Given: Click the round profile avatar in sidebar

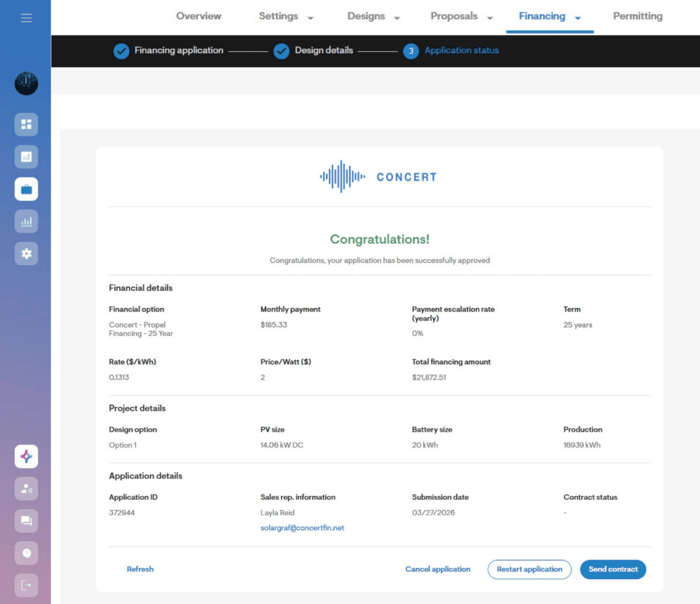Looking at the screenshot, I should [x=26, y=84].
